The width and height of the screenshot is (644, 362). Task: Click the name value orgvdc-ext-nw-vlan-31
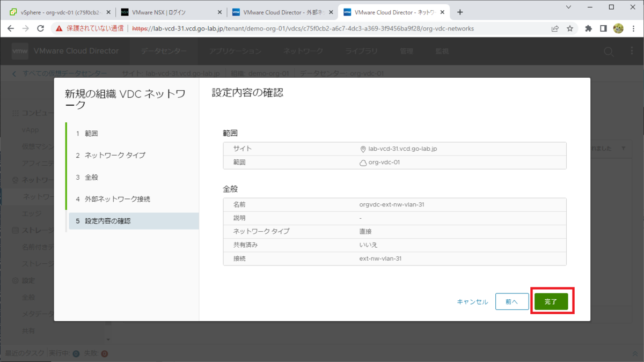392,204
